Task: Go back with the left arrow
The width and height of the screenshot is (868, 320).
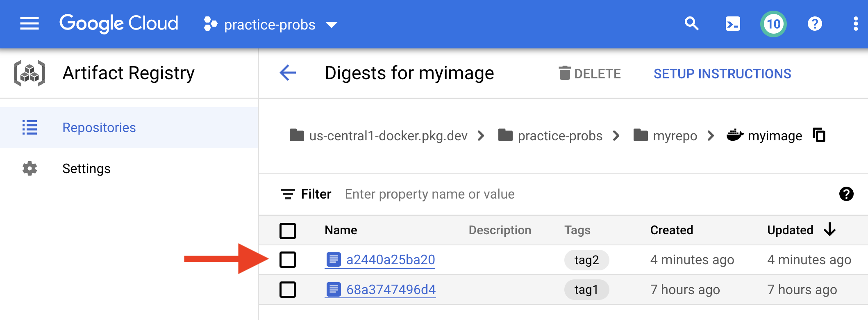Action: (x=288, y=73)
